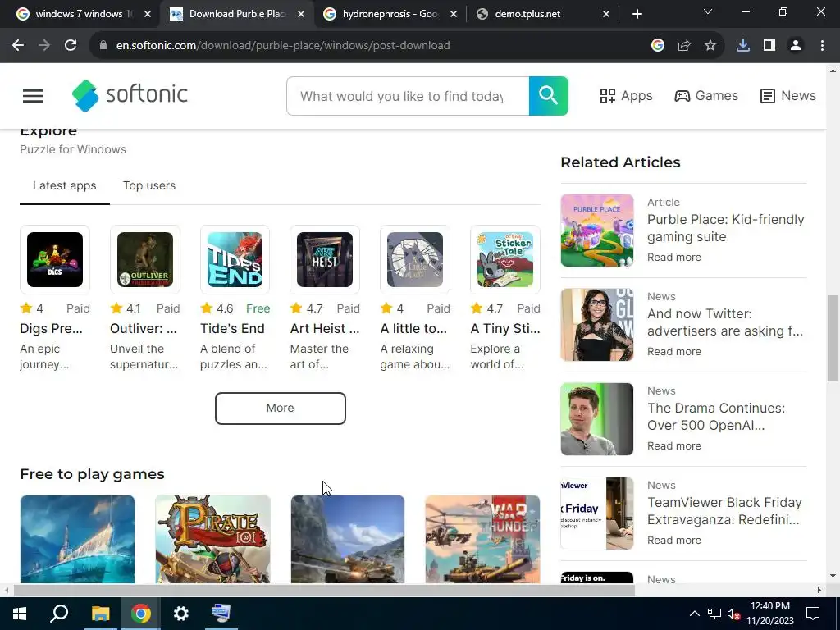840x630 pixels.
Task: Switch to the demo.tplus.net tab
Action: [x=543, y=14]
